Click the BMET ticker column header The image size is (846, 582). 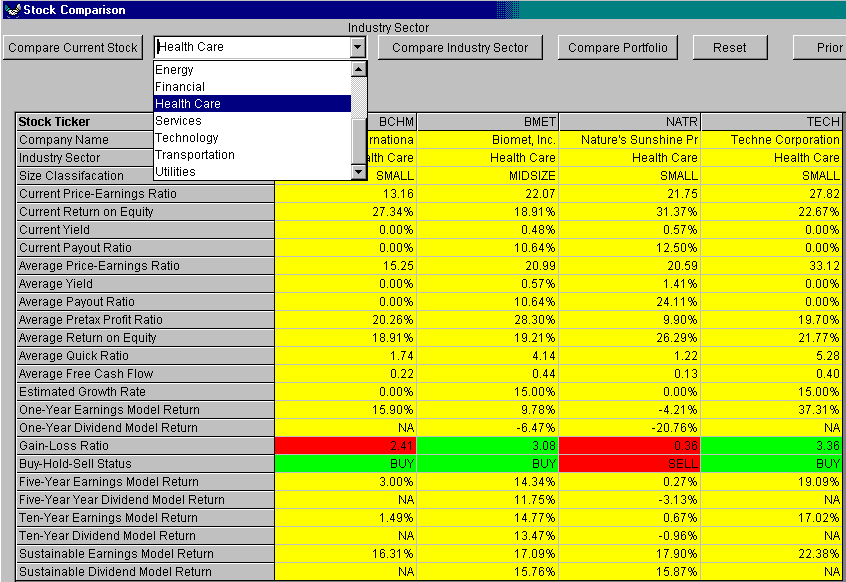(488, 121)
